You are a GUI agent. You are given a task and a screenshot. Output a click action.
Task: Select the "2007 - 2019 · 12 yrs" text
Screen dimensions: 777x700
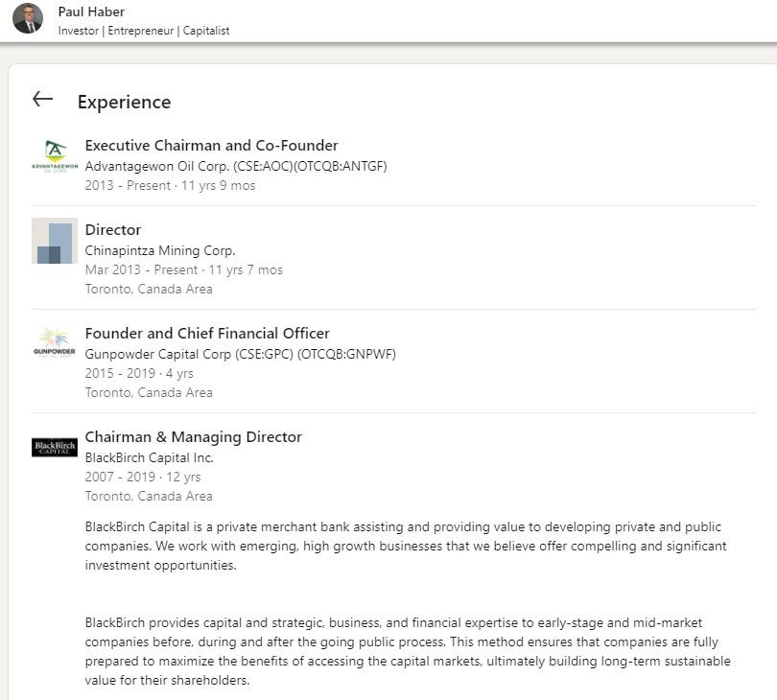[x=143, y=478]
